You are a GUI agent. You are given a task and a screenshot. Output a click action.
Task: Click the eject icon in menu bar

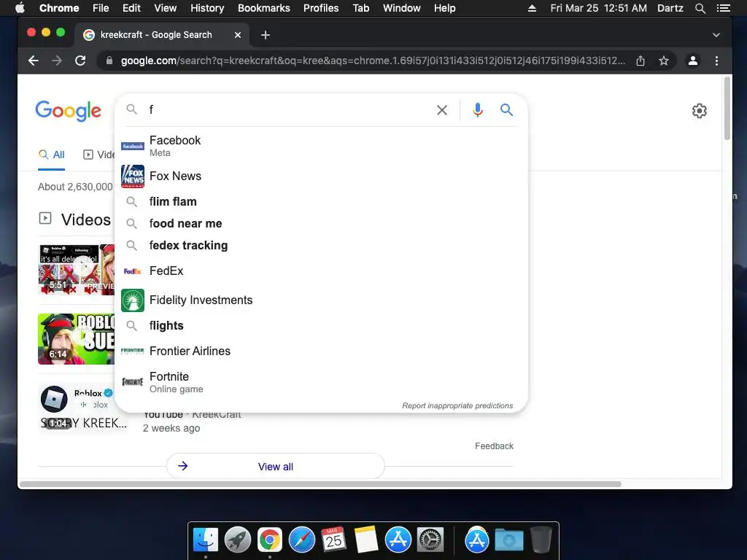532,8
